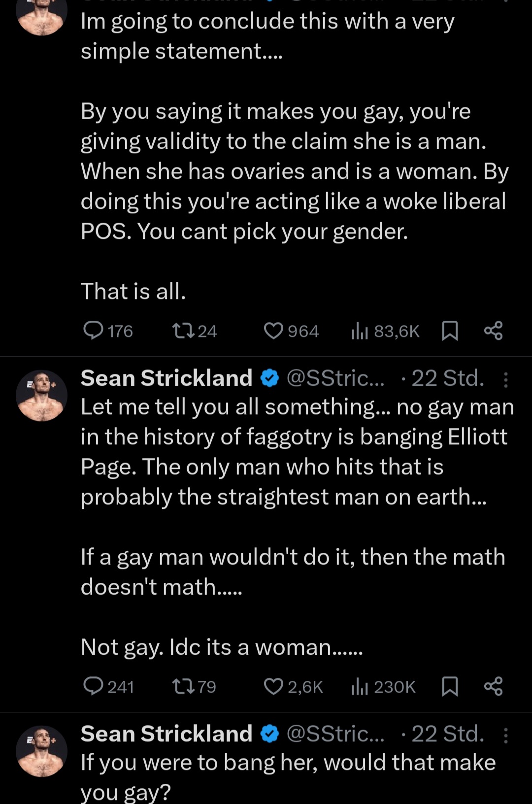Viewport: 532px width, 804px height.
Task: Tap avatar beside "If you were to" tweet
Action: (x=41, y=751)
